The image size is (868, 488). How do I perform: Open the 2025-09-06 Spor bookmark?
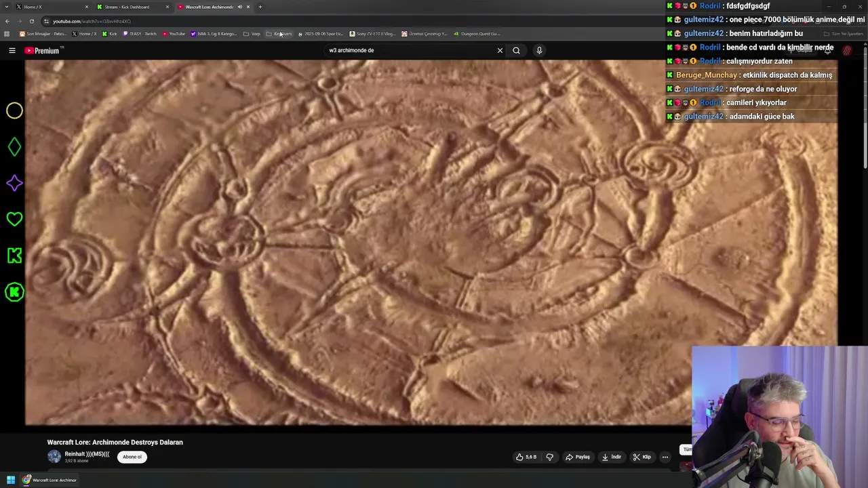point(320,34)
